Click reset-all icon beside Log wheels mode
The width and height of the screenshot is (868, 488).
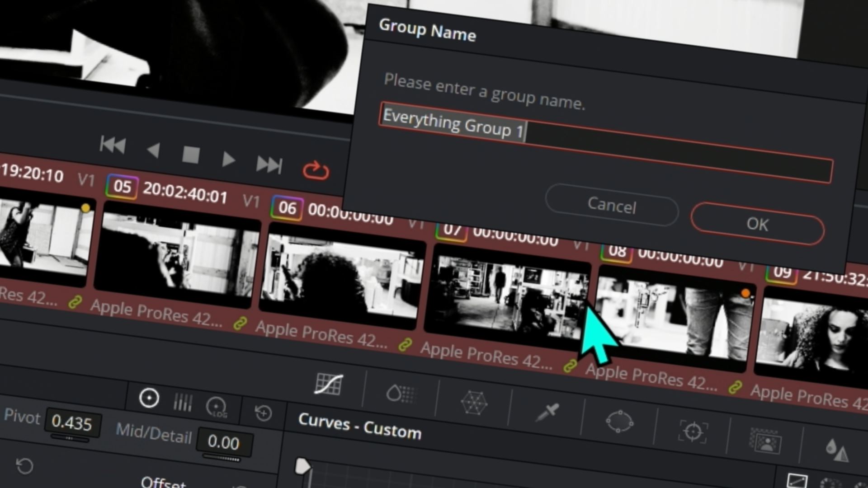pos(263,413)
